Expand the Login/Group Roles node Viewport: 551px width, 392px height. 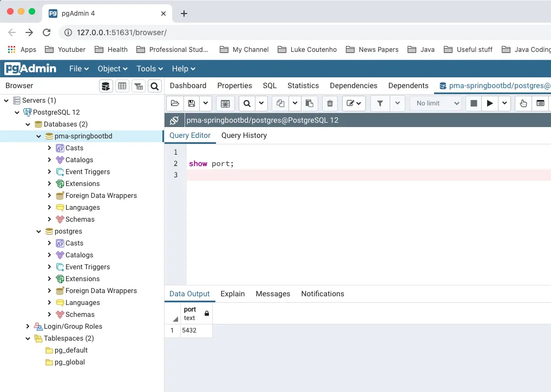(28, 327)
